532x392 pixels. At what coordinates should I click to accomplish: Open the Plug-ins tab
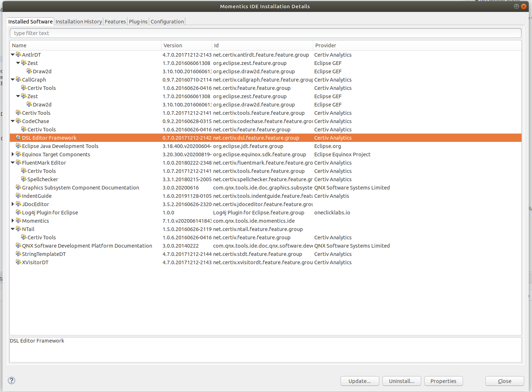[x=138, y=21]
